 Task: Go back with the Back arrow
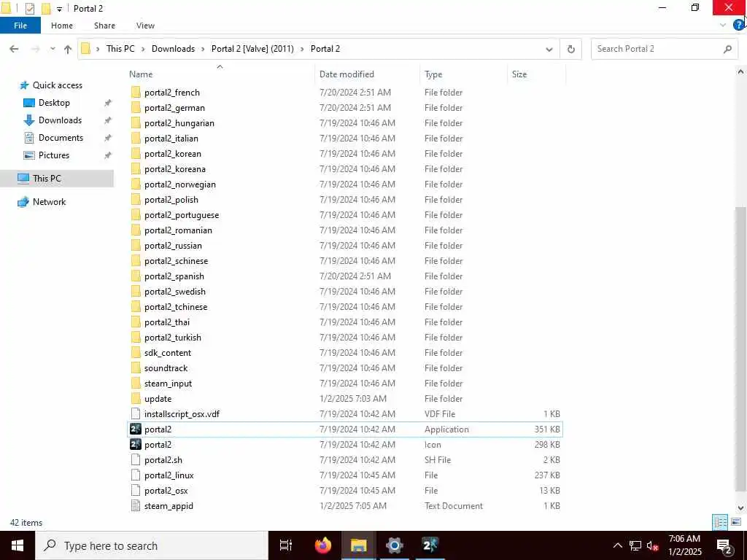(x=14, y=49)
